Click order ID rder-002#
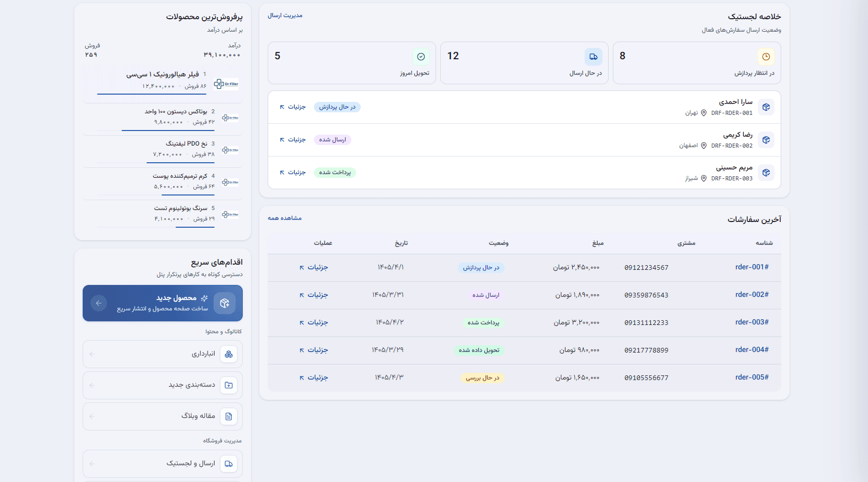Screen dimensions: 868x482 click(752, 295)
